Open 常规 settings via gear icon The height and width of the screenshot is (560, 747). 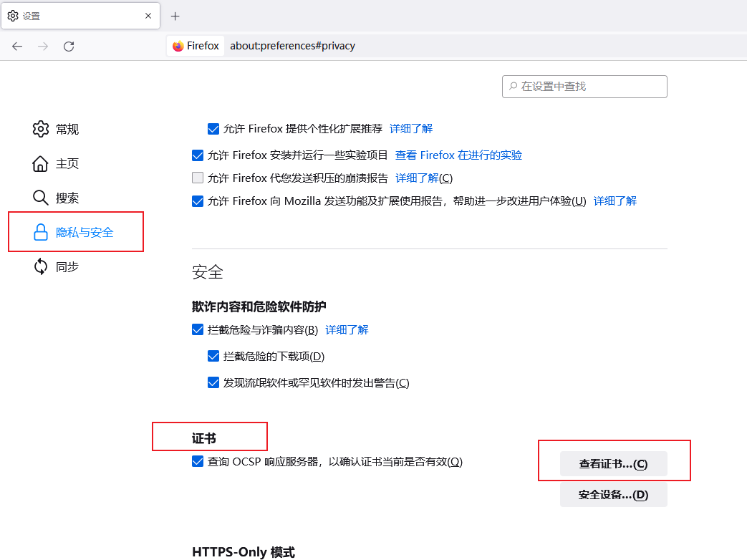(x=41, y=129)
